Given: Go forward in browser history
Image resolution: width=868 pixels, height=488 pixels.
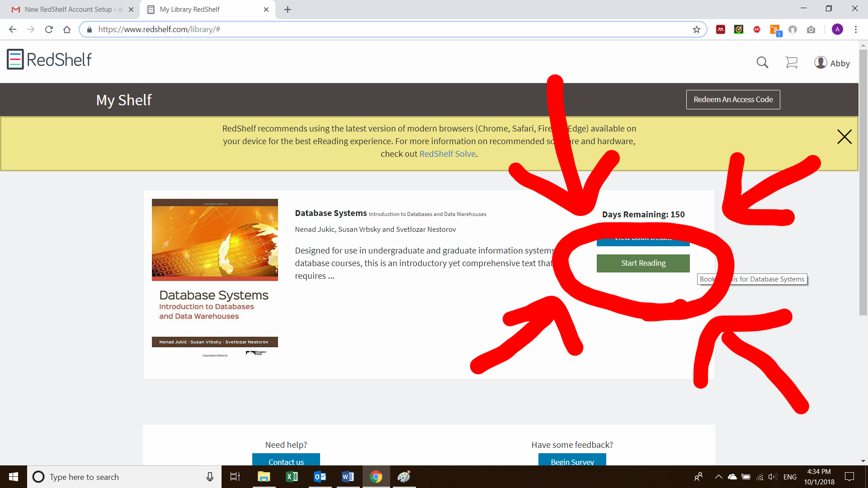Looking at the screenshot, I should tap(31, 29).
